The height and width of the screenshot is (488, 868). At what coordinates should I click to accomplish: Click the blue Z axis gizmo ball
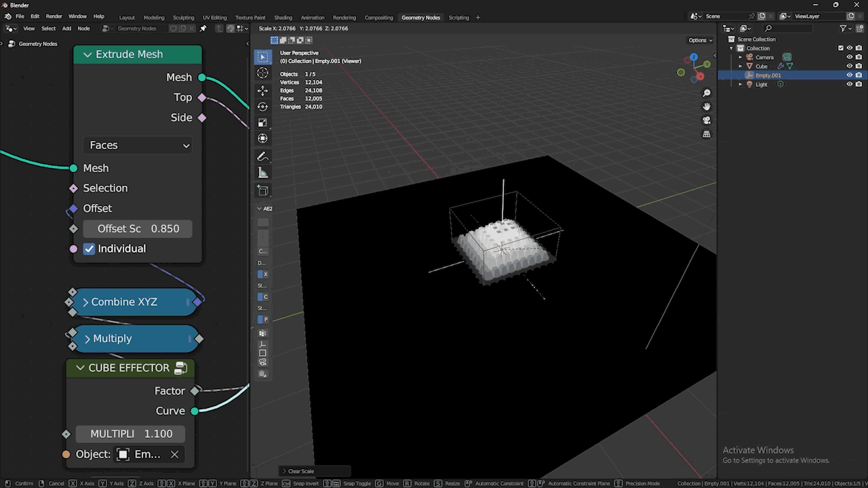[693, 58]
